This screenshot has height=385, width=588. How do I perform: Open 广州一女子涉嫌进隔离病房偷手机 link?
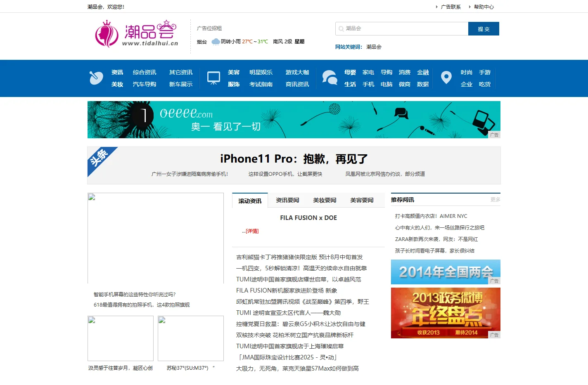click(190, 174)
